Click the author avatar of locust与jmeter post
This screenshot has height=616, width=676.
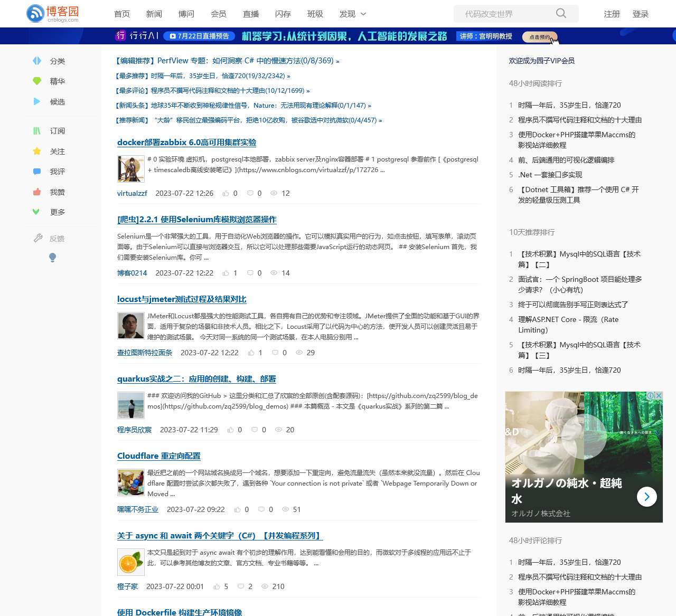point(131,326)
